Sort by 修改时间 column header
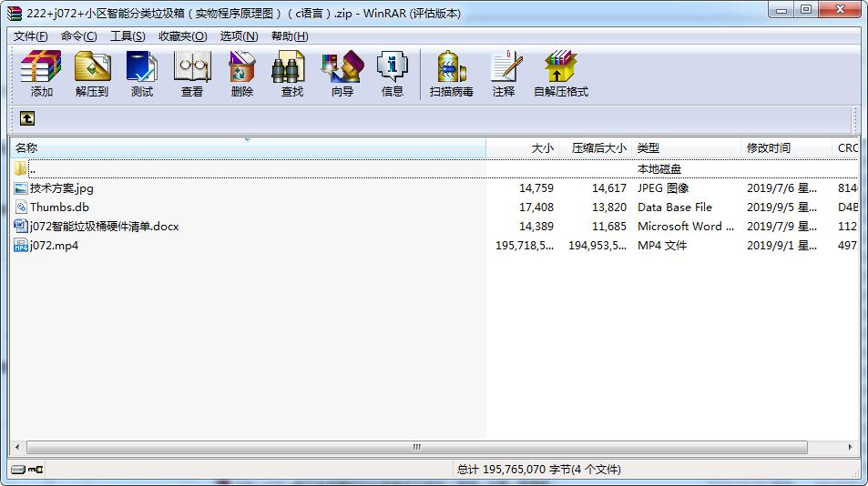 click(x=786, y=148)
